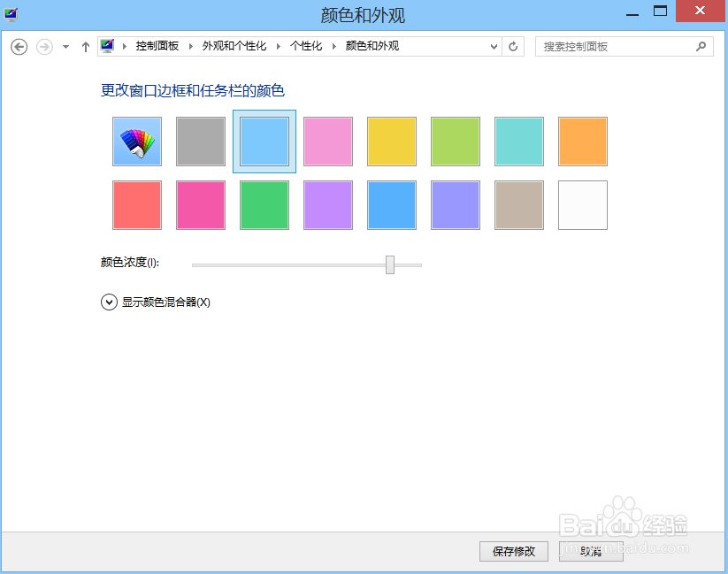
Task: Select the white color swatch
Action: click(x=582, y=204)
